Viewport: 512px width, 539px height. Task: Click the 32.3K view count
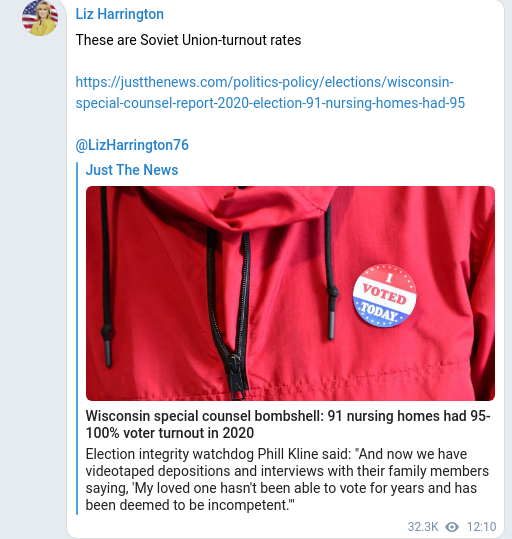click(x=423, y=527)
